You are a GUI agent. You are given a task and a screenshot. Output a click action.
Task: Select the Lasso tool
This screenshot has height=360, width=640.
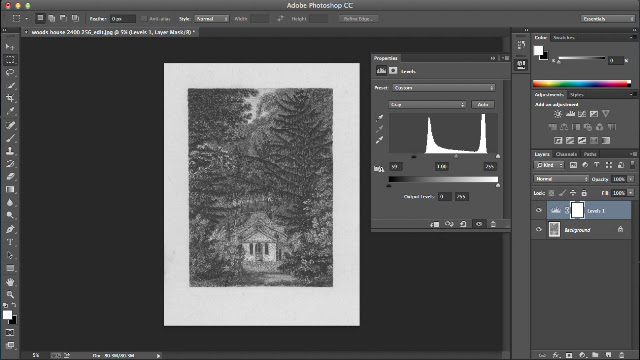pos(10,73)
